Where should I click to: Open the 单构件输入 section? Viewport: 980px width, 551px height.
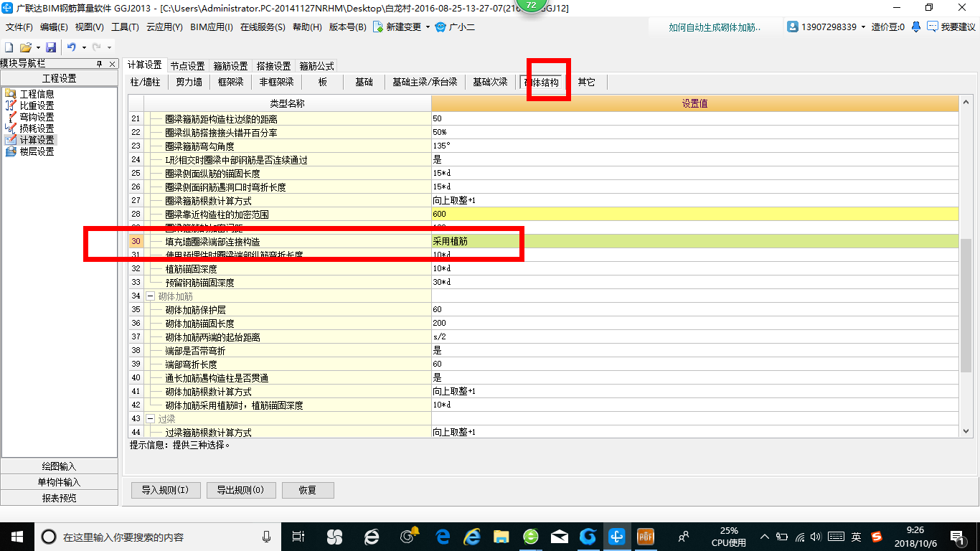coord(60,482)
